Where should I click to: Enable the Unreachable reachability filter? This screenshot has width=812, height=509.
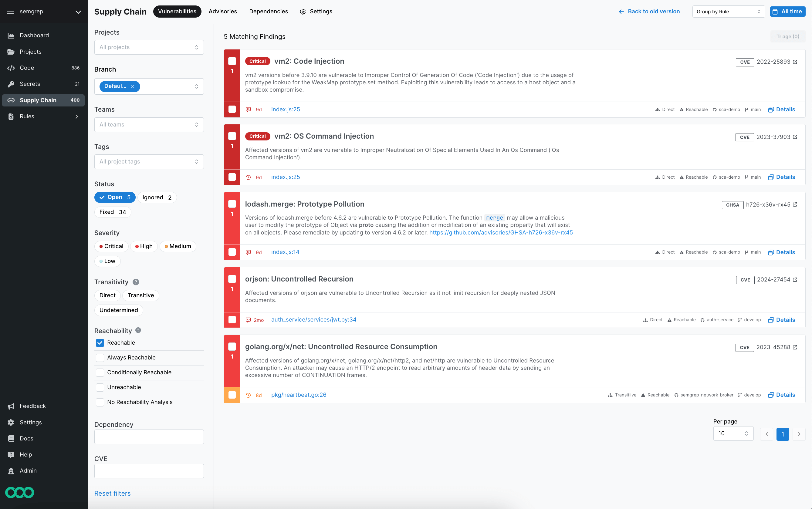click(x=100, y=387)
